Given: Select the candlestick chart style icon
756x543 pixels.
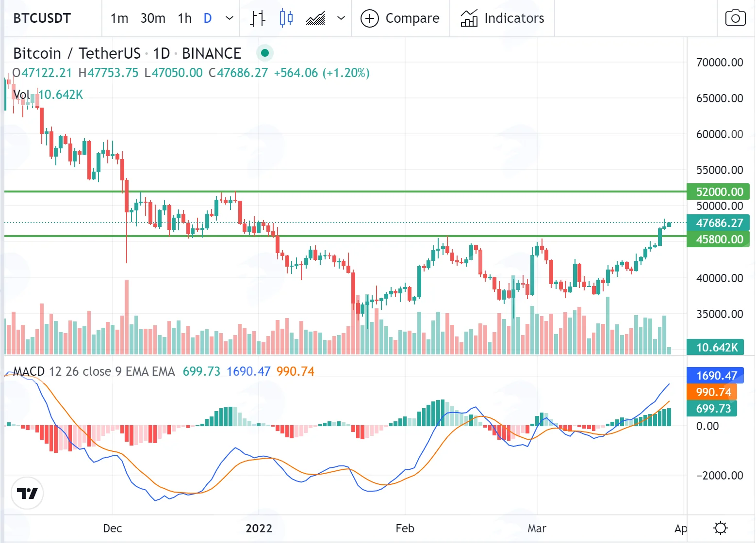Looking at the screenshot, I should tap(286, 18).
